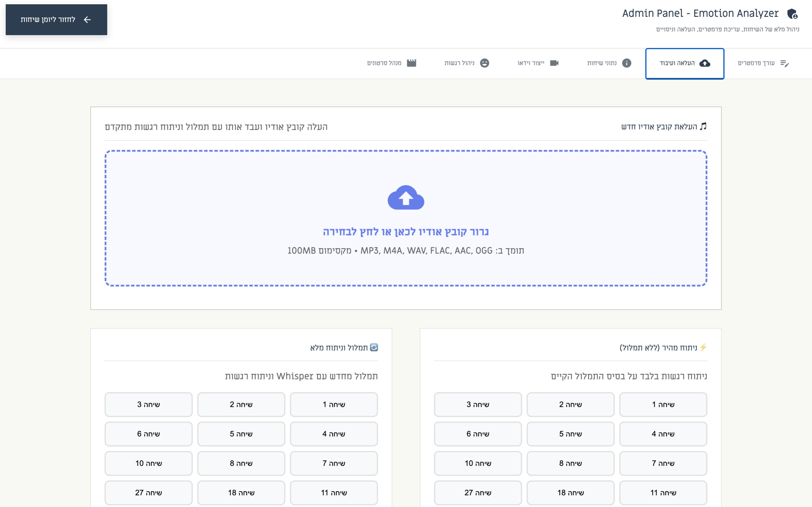Click the cloud icon on upload tab
The width and height of the screenshot is (812, 507).
click(x=705, y=63)
